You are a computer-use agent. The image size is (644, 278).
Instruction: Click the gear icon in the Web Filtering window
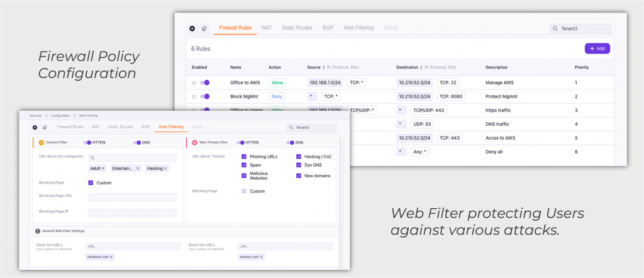[35, 127]
